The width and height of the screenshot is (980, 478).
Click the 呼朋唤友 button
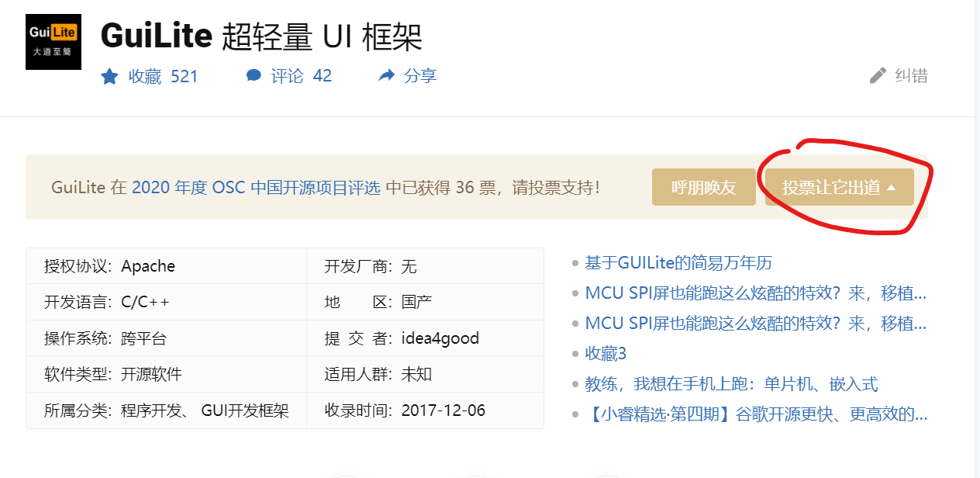[x=704, y=187]
